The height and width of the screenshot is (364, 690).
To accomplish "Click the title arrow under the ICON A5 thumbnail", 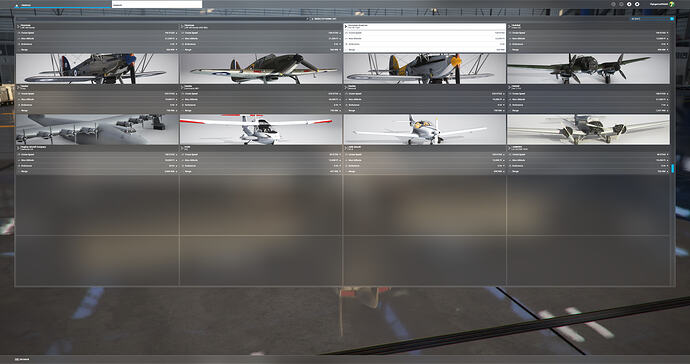I will [182, 148].
